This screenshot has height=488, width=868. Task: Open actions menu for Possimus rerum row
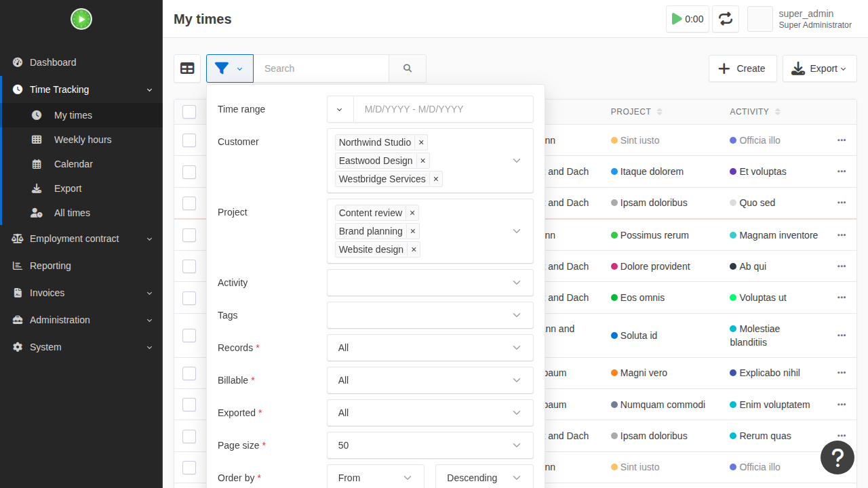click(x=842, y=235)
